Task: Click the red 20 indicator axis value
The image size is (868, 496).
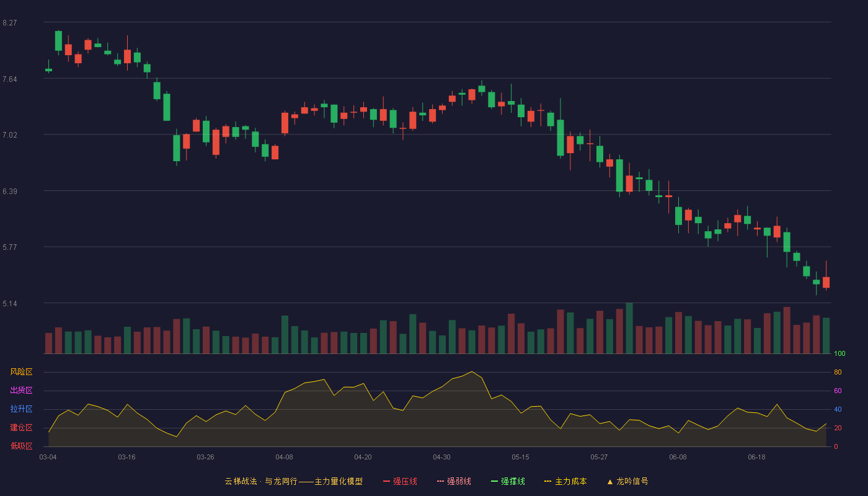Action: coord(838,428)
